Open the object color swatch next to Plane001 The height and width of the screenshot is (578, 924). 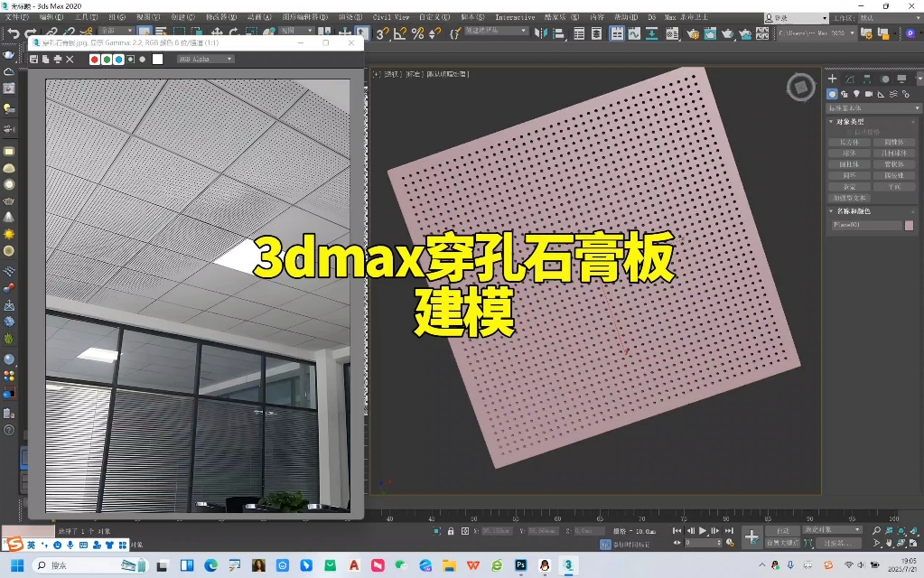(908, 223)
